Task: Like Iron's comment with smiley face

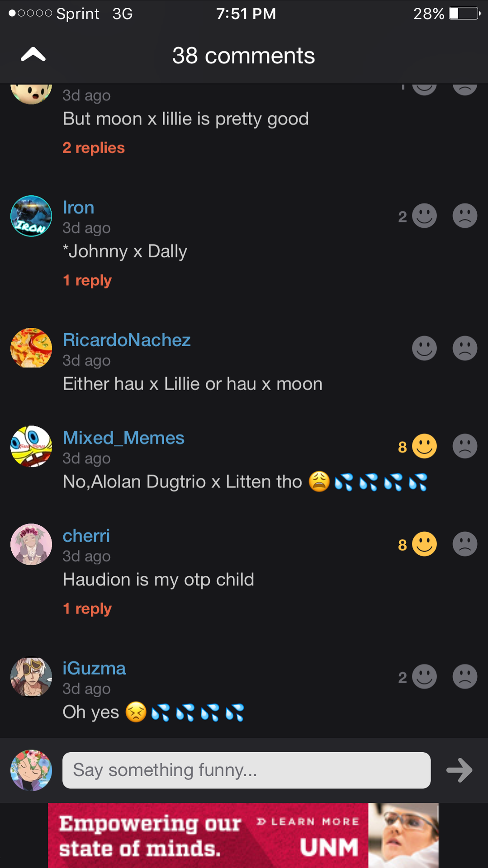Action: pos(424,216)
